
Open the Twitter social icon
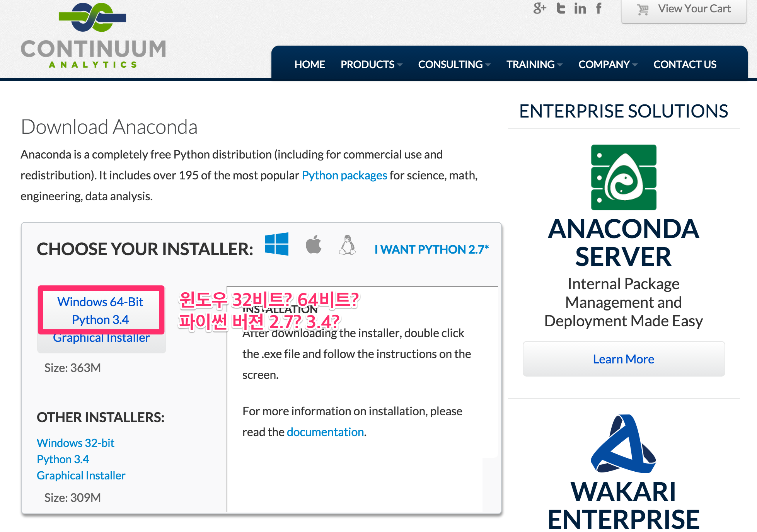pyautogui.click(x=561, y=8)
